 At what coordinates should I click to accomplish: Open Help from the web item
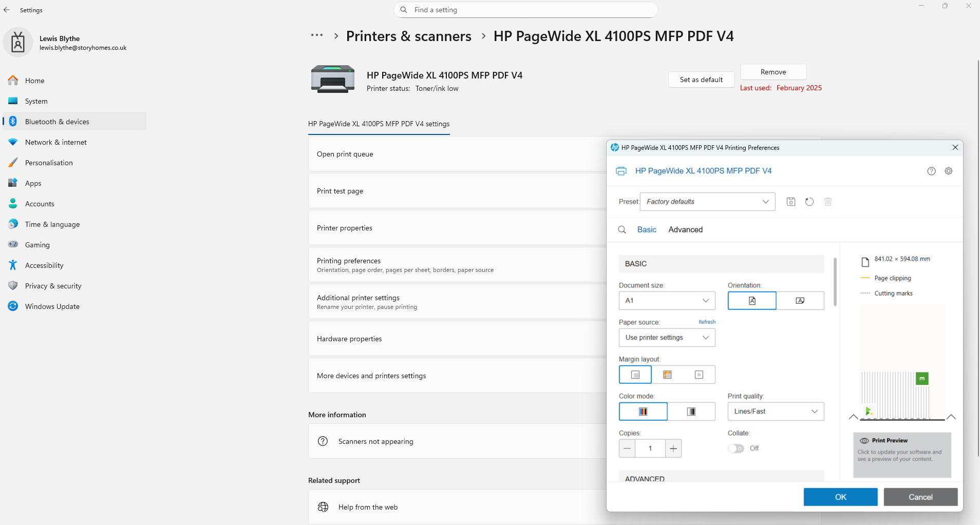[457, 507]
